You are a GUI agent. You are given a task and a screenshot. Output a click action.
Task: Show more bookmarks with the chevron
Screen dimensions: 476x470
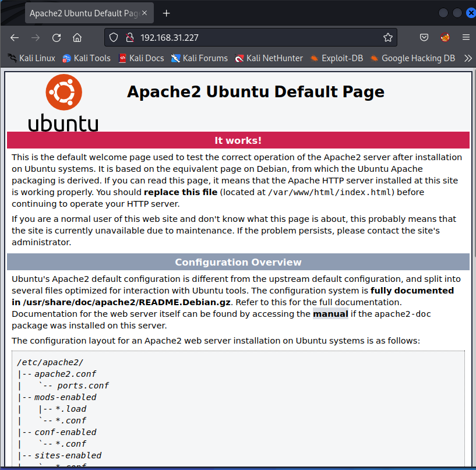click(x=468, y=58)
